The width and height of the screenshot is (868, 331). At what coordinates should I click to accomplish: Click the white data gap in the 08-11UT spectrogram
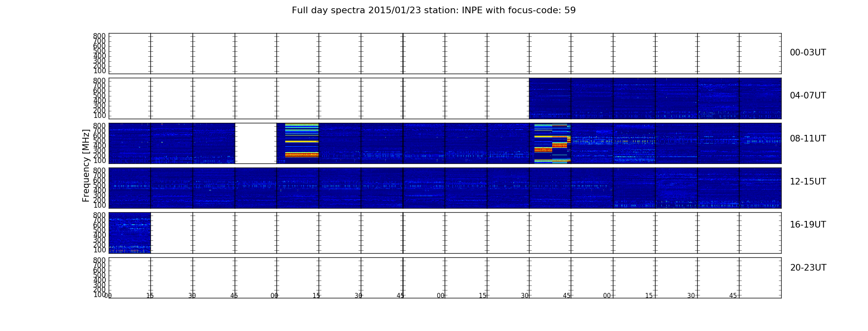pyautogui.click(x=255, y=143)
